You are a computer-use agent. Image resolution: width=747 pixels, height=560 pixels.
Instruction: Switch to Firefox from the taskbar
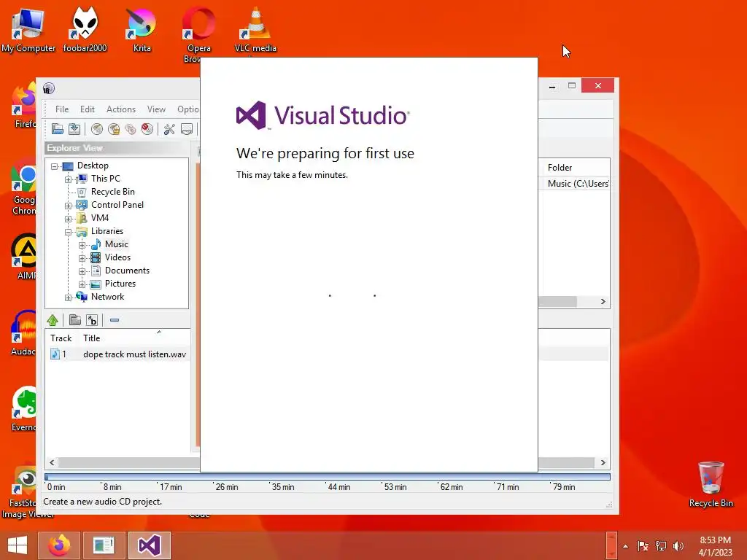point(59,545)
